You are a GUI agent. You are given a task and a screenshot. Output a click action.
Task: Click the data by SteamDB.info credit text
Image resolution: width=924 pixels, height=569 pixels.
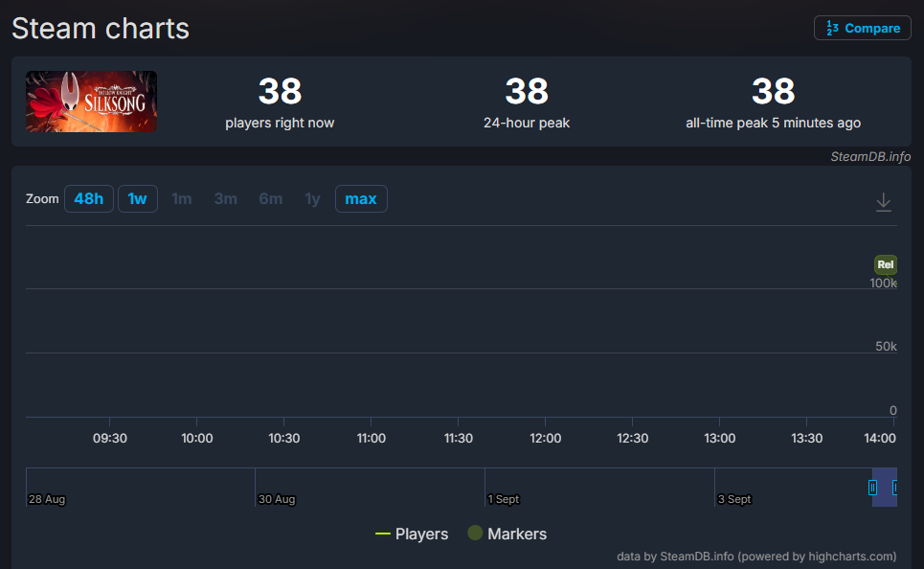click(756, 556)
